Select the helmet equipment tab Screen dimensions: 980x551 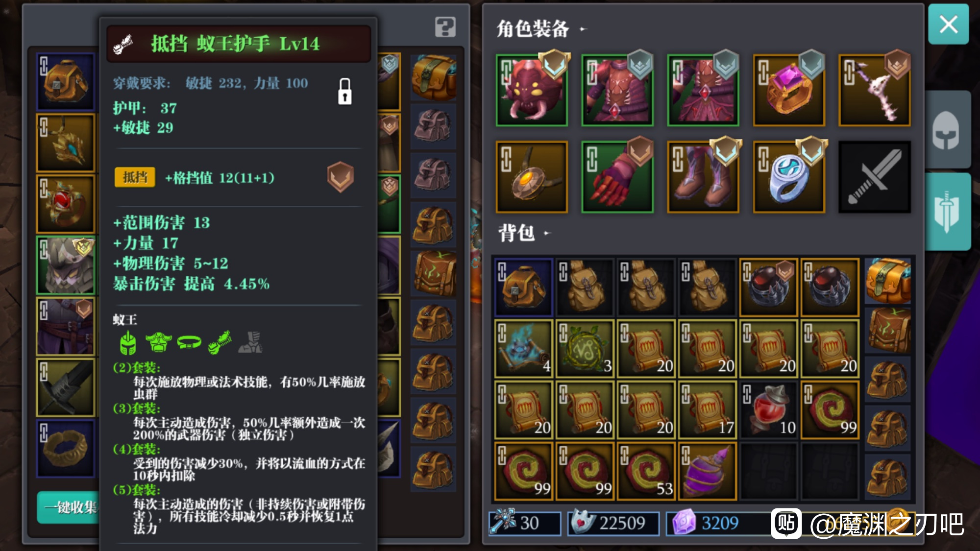pos(947,130)
